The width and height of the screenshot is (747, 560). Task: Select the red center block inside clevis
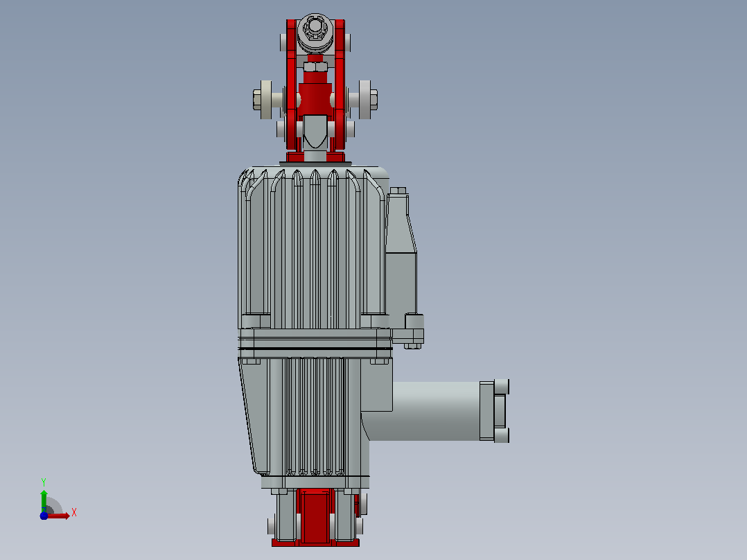(x=315, y=99)
